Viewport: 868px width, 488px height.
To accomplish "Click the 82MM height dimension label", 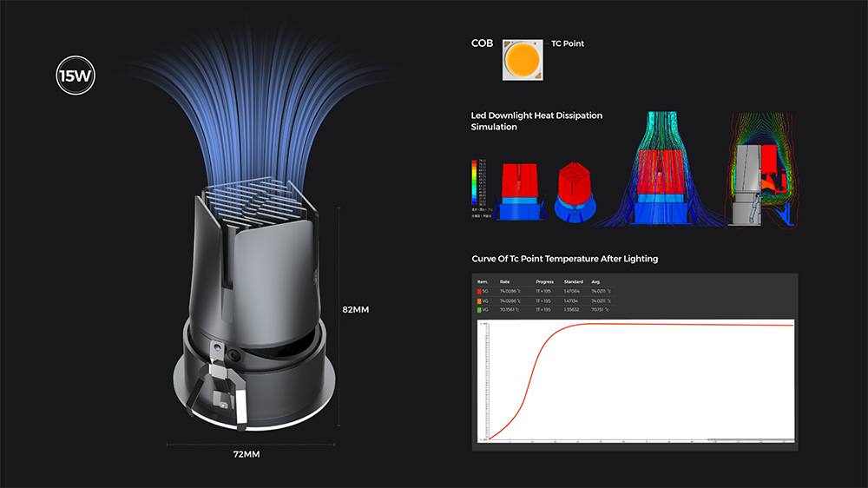I will tap(357, 308).
